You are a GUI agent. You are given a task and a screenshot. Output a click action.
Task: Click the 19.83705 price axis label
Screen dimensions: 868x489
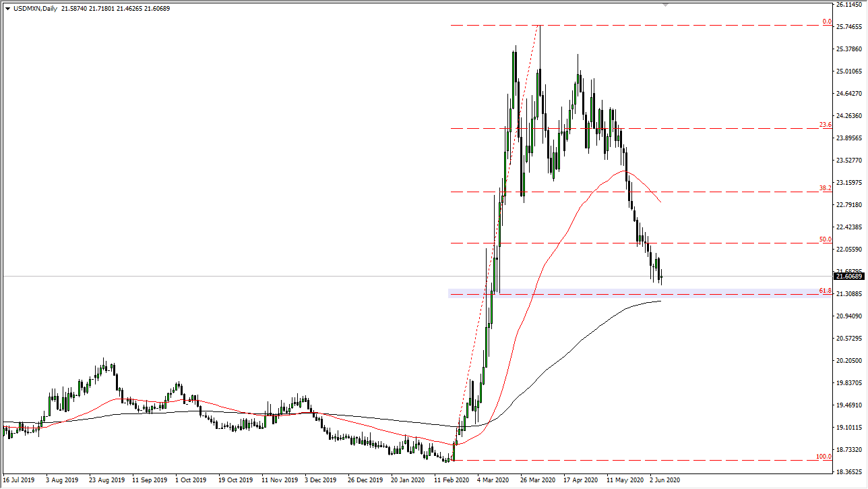pyautogui.click(x=848, y=383)
